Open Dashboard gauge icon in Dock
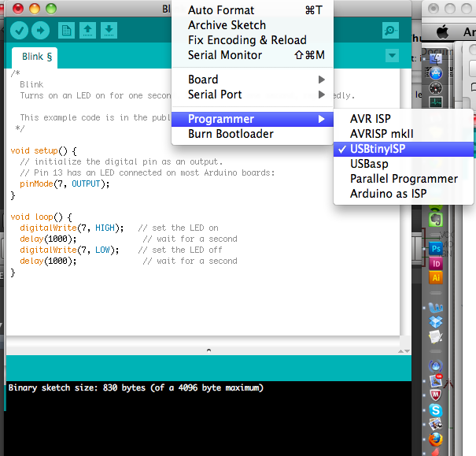 (x=436, y=88)
